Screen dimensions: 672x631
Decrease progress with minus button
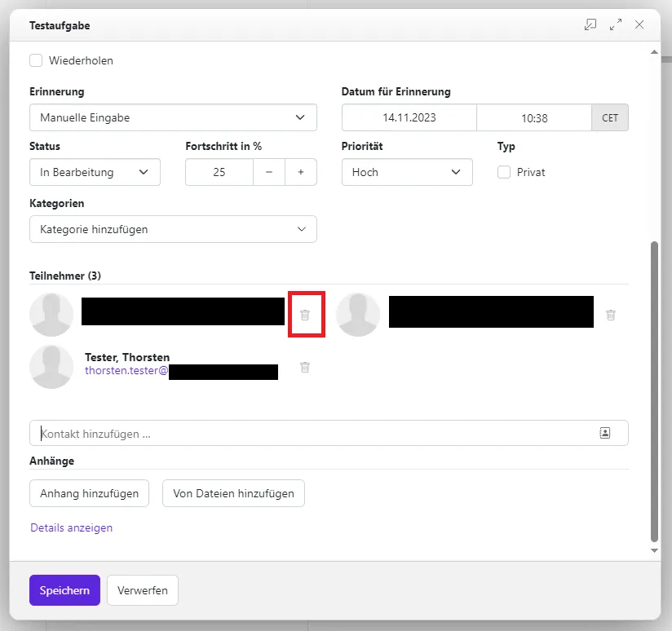(269, 172)
